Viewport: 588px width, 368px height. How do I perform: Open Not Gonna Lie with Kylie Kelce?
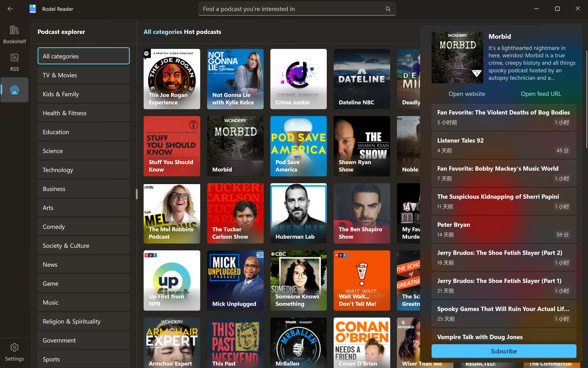(x=235, y=79)
